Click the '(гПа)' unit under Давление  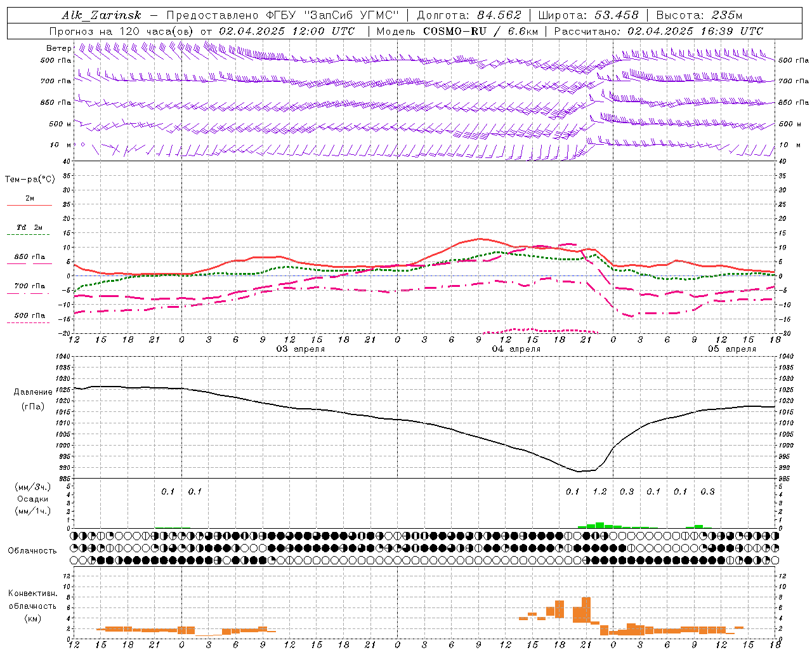click(33, 406)
